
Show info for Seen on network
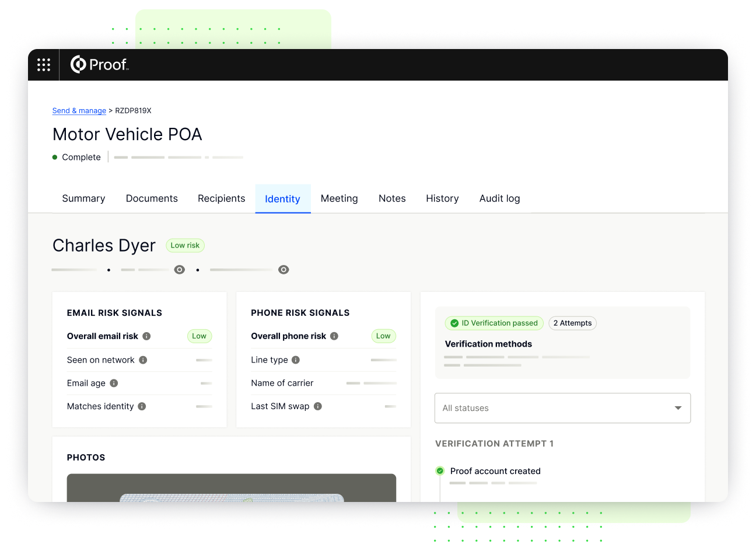pyautogui.click(x=143, y=360)
